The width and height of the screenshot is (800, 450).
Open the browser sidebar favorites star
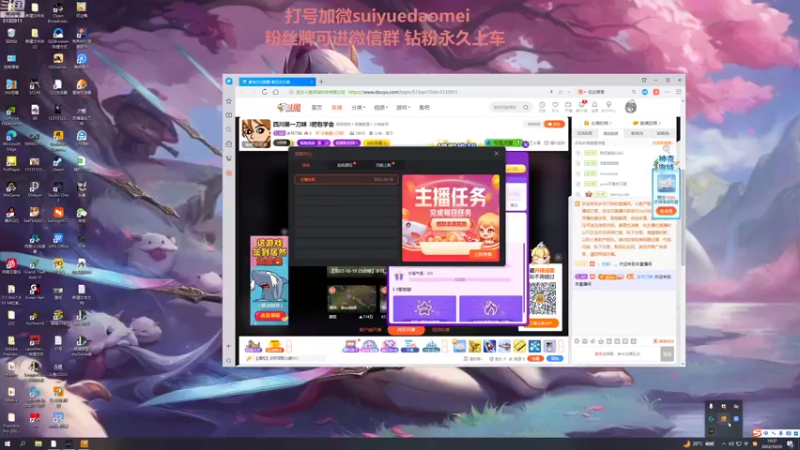click(229, 101)
